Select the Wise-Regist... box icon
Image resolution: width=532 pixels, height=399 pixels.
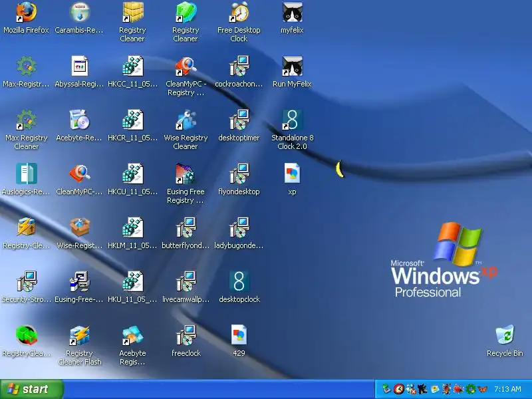[x=79, y=227]
